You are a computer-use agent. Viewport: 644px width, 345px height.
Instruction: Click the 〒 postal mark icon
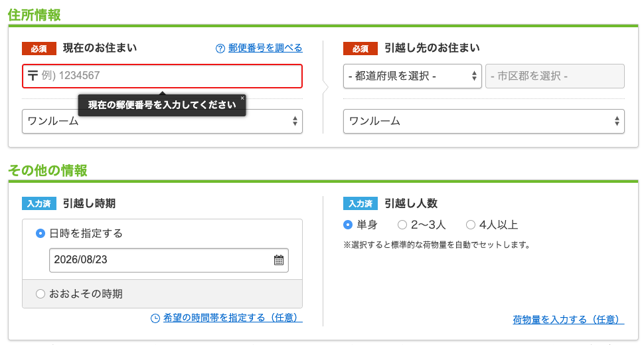click(33, 76)
